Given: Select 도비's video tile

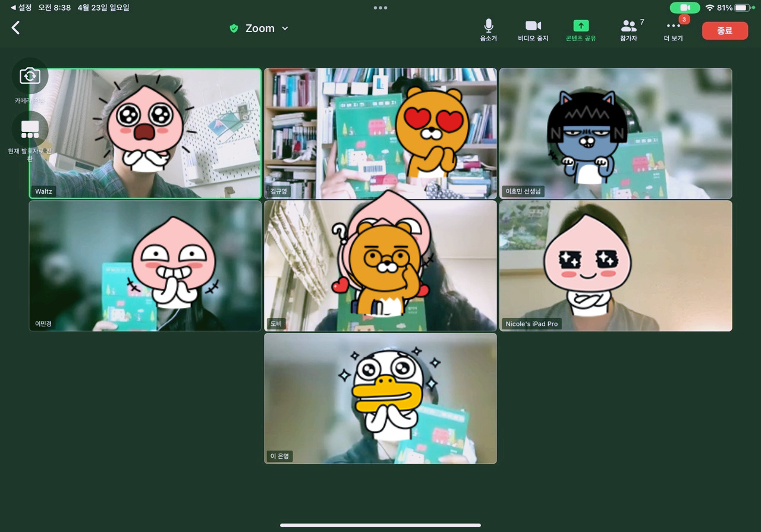Looking at the screenshot, I should click(380, 266).
